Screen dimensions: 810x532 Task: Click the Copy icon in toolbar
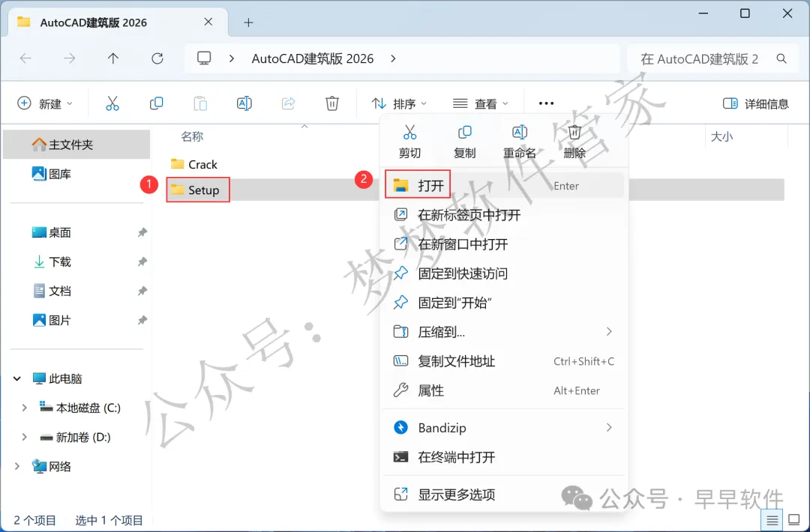(x=156, y=103)
